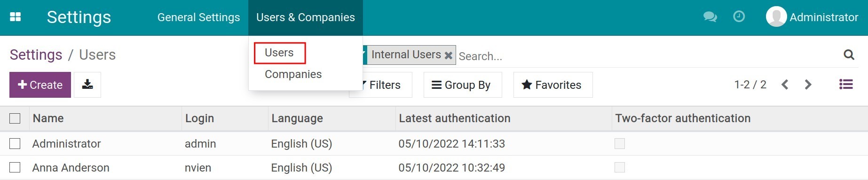The image size is (868, 180).
Task: Click the 1-2 / 2 pager counter
Action: [750, 85]
